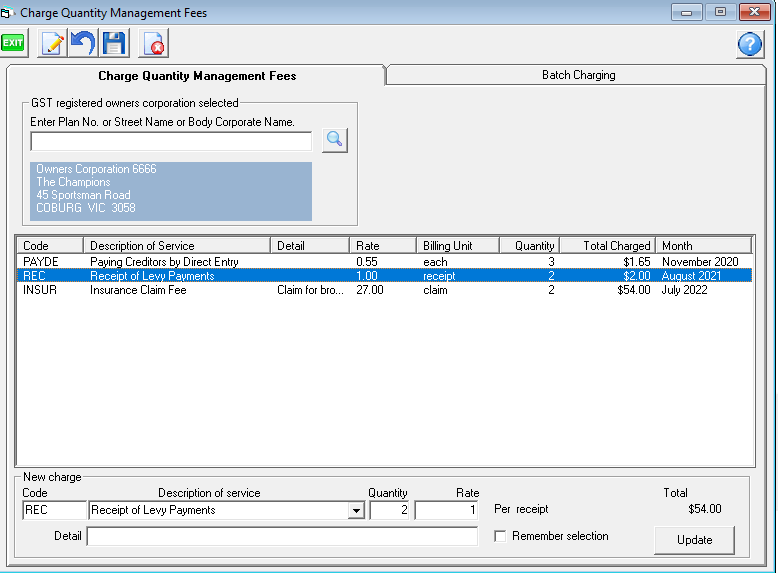Click the highlighted REC code cell

tap(34, 276)
